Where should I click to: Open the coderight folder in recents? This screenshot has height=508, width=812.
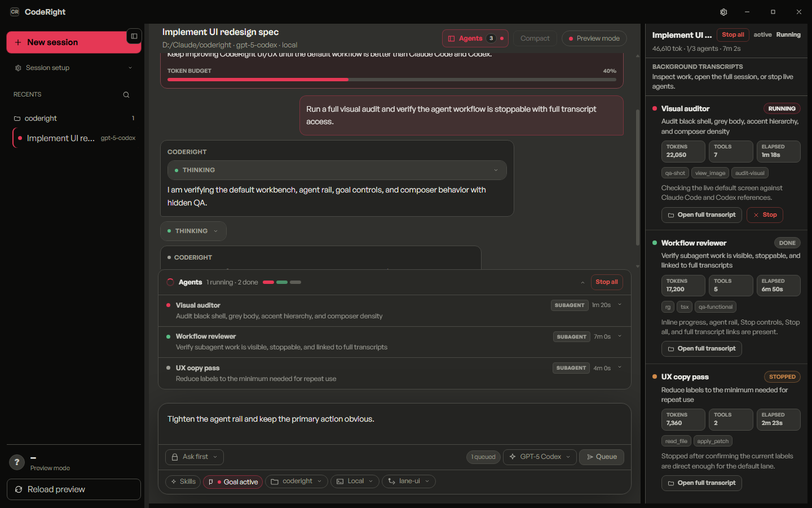[x=73, y=119]
